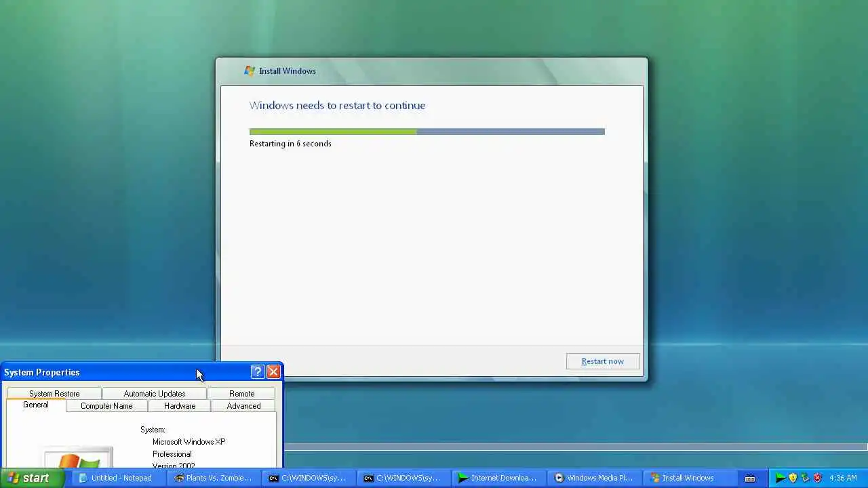
Task: Select the General tab in System Properties
Action: [x=36, y=405]
